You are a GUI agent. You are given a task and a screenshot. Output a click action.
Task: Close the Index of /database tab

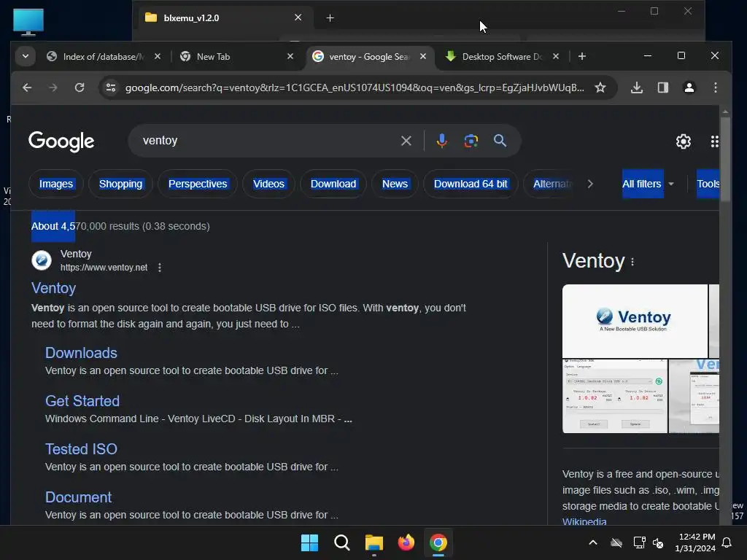158,57
